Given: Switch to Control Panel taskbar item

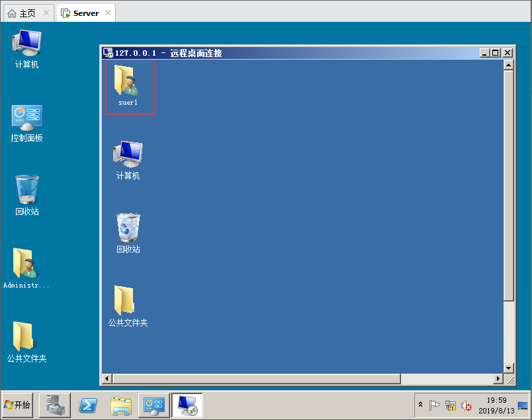Looking at the screenshot, I should pyautogui.click(x=154, y=405).
